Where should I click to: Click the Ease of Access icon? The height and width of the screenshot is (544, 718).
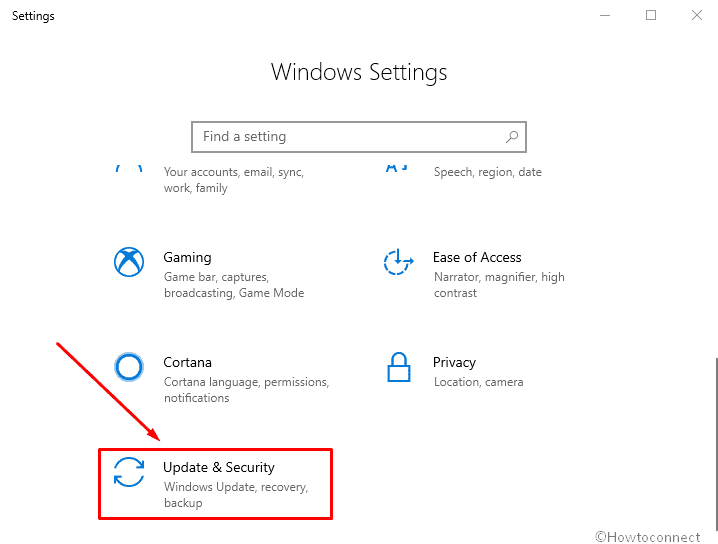(x=398, y=262)
